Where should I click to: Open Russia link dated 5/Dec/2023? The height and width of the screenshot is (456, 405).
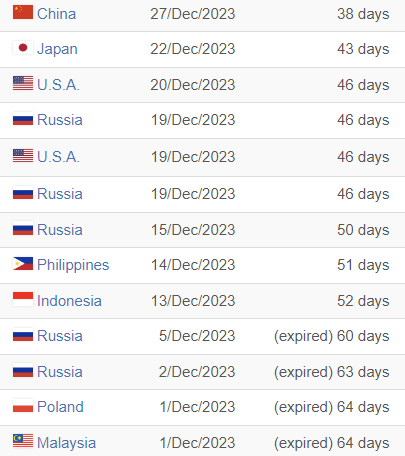(60, 336)
